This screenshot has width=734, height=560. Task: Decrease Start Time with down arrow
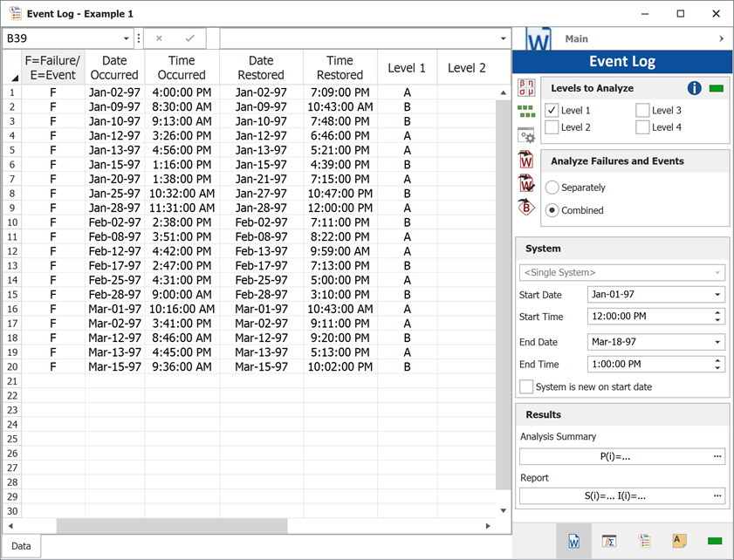pos(717,320)
